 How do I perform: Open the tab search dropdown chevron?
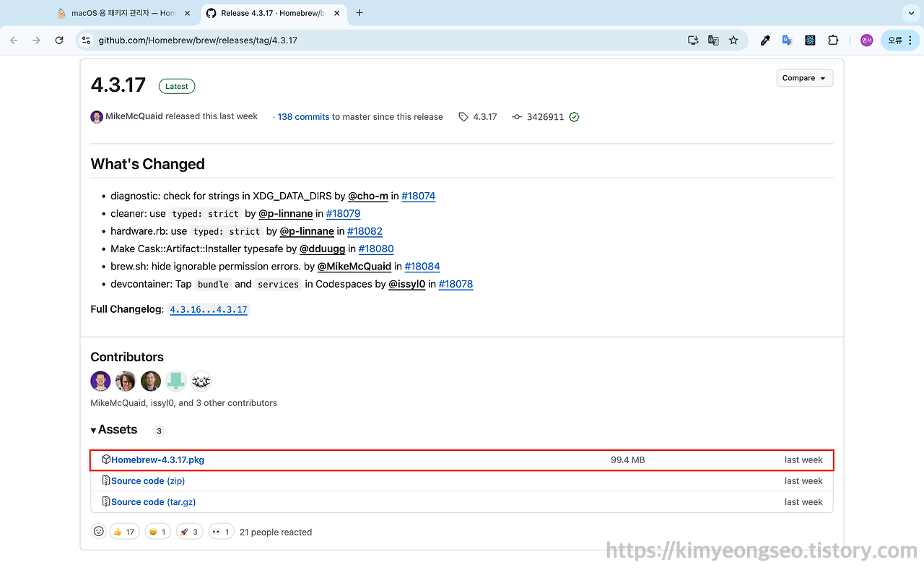point(910,13)
